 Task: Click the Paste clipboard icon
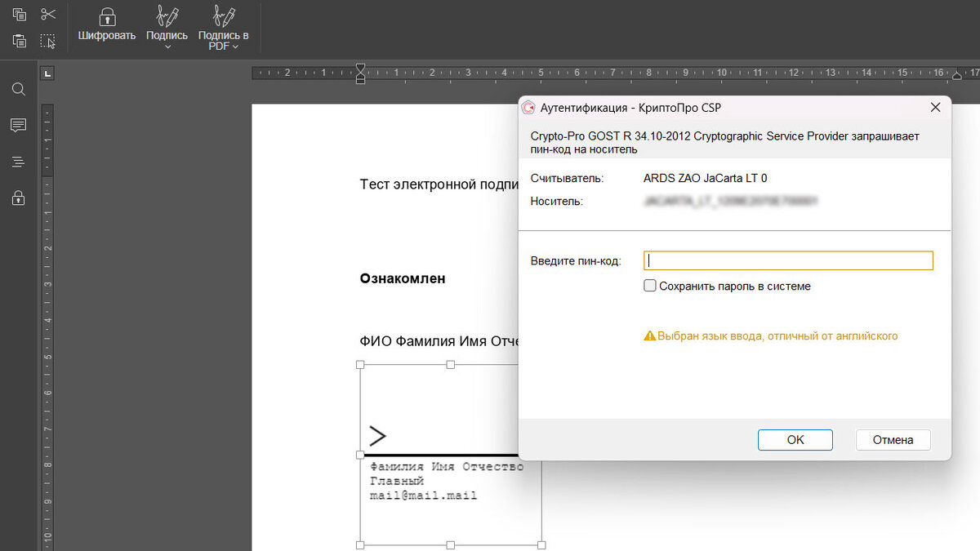click(x=19, y=41)
